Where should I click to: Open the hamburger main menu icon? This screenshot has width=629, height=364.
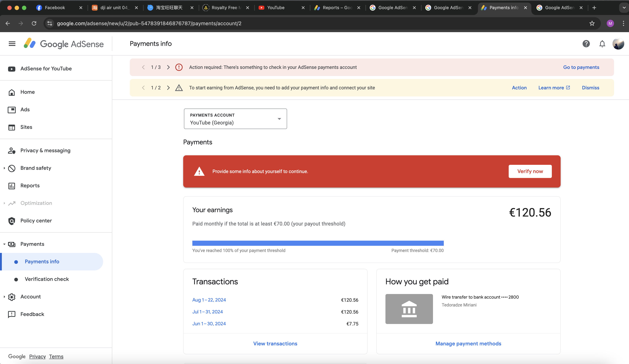[12, 44]
